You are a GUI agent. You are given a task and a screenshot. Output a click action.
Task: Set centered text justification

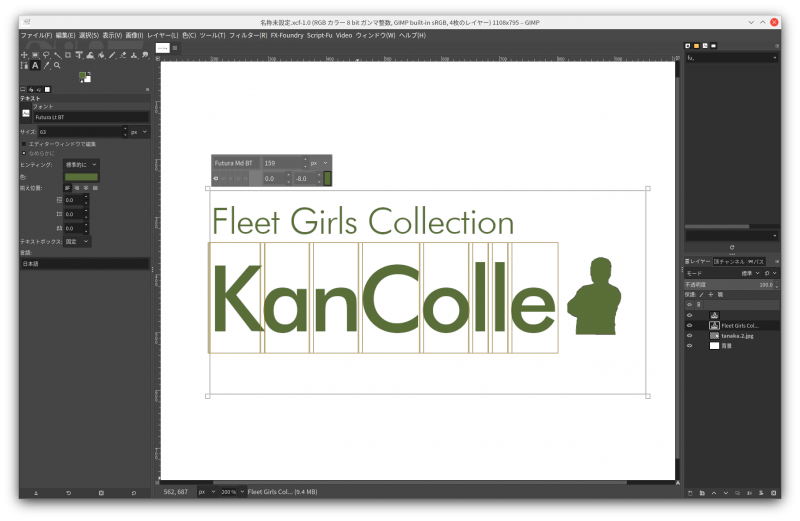(86, 188)
